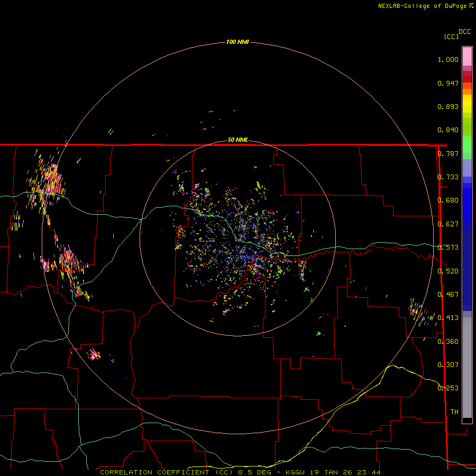
Task: Click the 0.5 DEG elevation in caption
Action: [254, 472]
